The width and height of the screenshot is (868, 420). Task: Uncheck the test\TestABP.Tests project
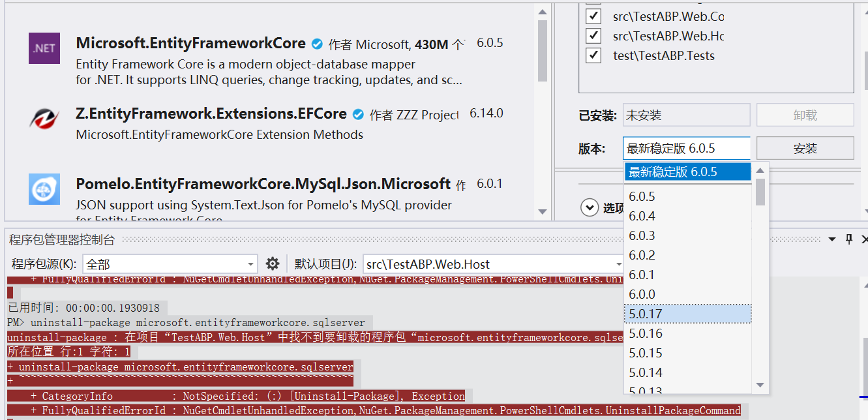[x=593, y=55]
